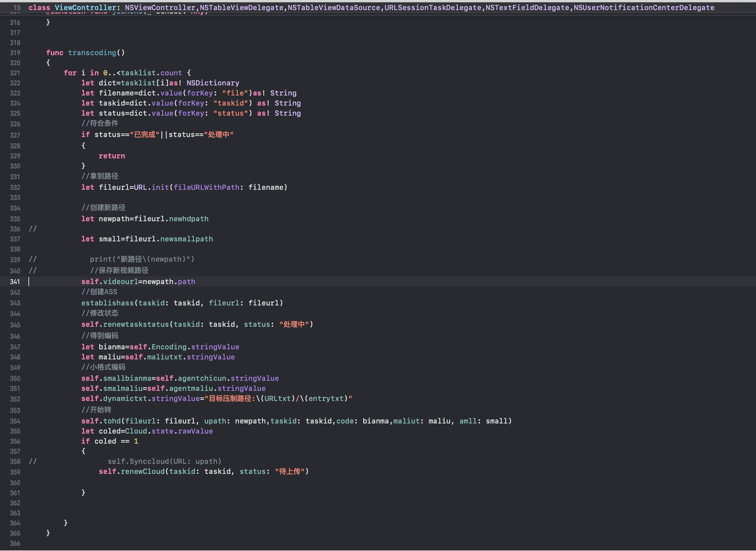The image size is (756, 551).
Task: Click agentmaliu on line 351
Action: [191, 388]
